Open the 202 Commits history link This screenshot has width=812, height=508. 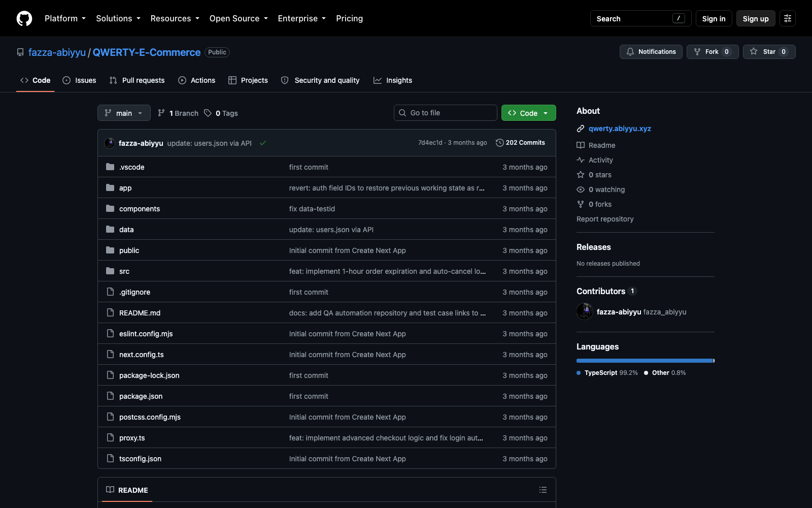(x=521, y=143)
